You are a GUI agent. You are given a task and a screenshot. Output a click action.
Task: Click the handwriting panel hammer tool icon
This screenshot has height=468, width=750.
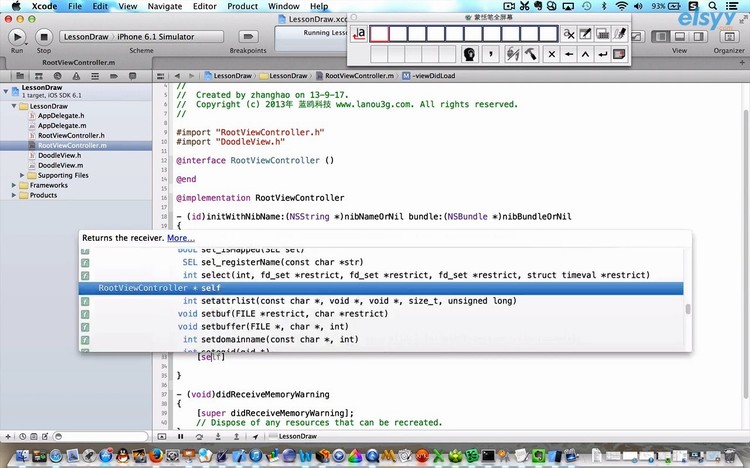tap(530, 54)
